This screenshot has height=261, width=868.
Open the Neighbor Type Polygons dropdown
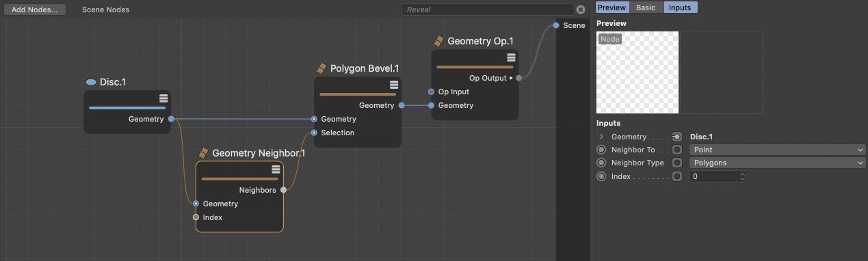[778, 163]
